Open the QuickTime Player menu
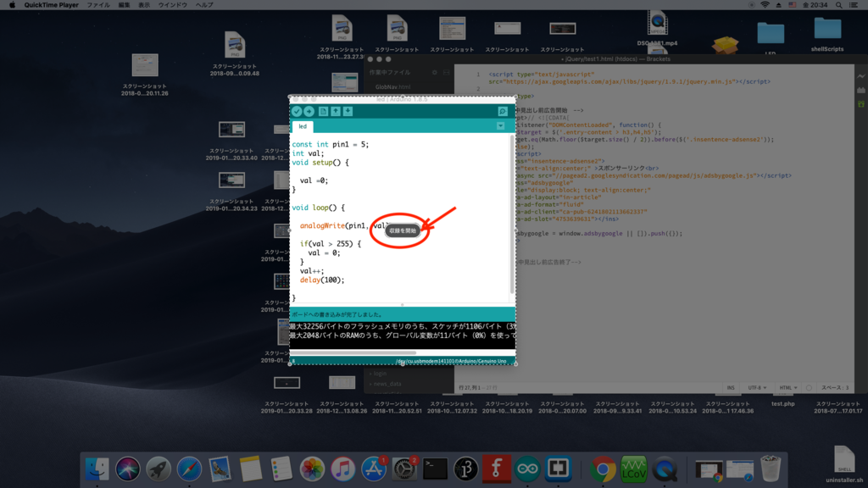Image resolution: width=868 pixels, height=488 pixels. (51, 5)
